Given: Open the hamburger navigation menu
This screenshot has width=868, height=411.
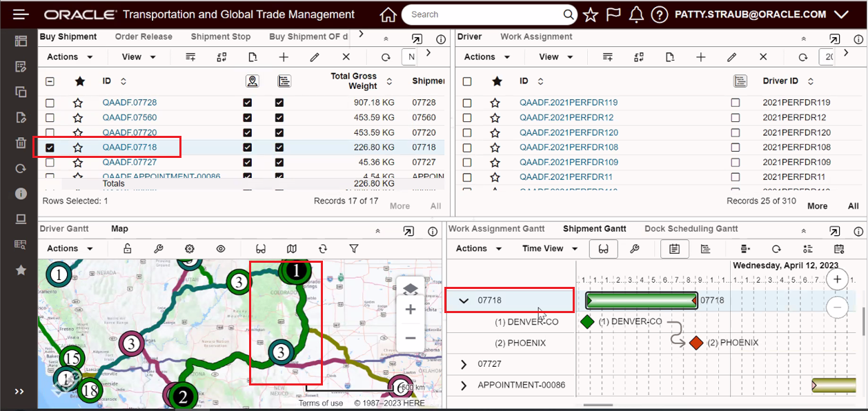Looking at the screenshot, I should pyautogui.click(x=21, y=14).
